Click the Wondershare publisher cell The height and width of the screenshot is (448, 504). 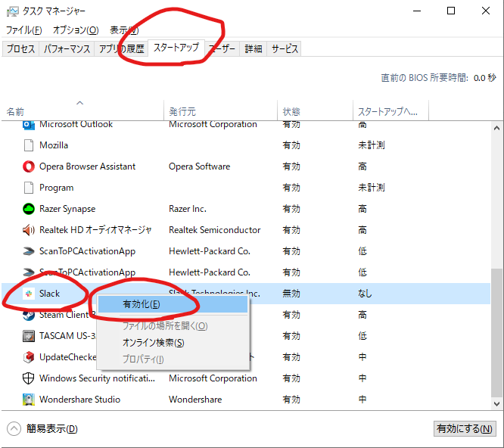195,400
